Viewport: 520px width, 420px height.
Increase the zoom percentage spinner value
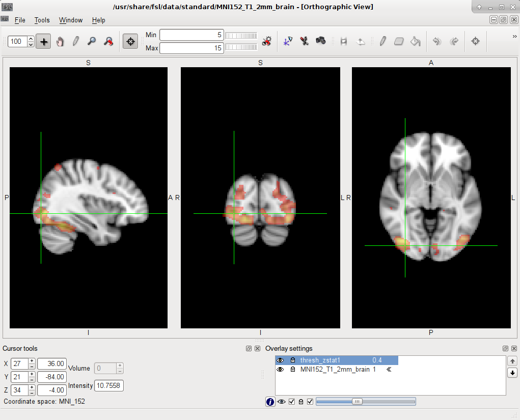(x=31, y=39)
